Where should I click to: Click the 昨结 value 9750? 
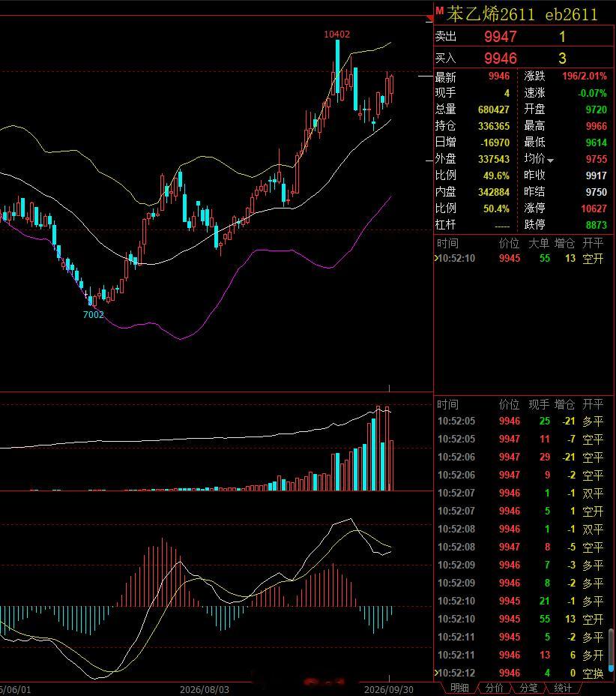596,192
